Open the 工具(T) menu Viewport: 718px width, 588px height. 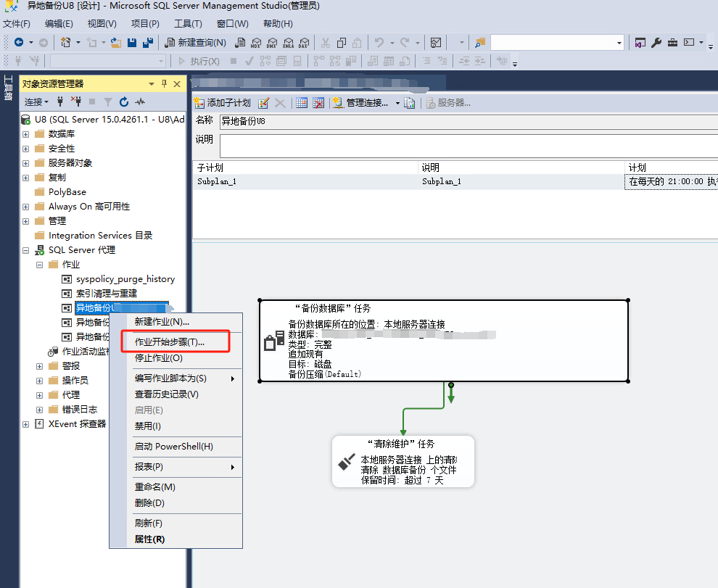tap(188, 24)
